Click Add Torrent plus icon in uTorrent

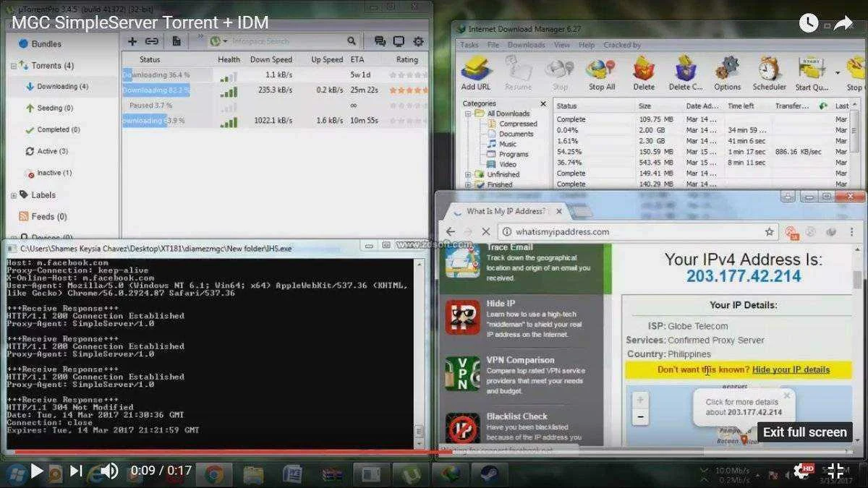click(132, 41)
